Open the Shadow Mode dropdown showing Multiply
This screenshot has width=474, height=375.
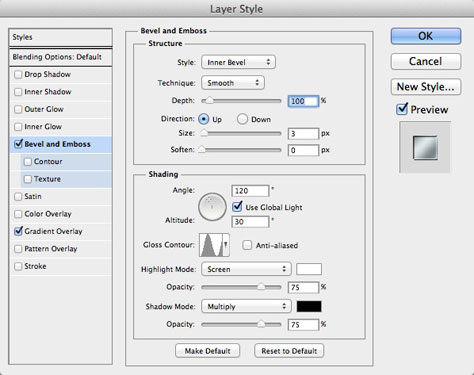click(246, 306)
